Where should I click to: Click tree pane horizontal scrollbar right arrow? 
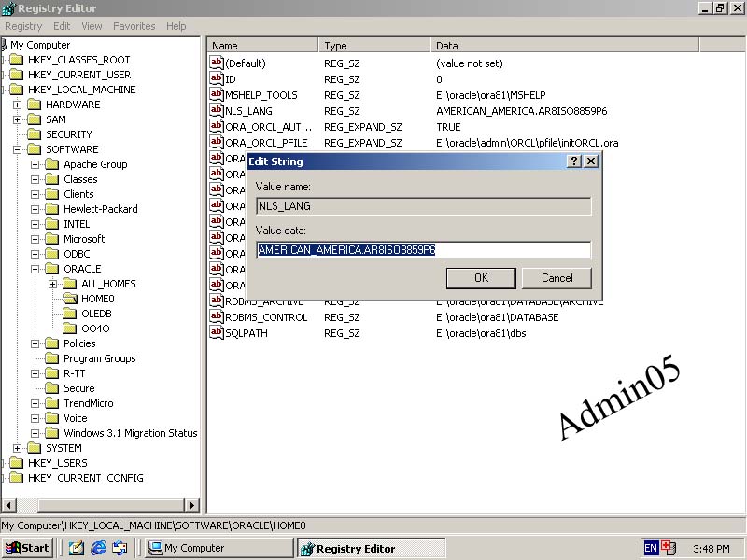click(192, 506)
